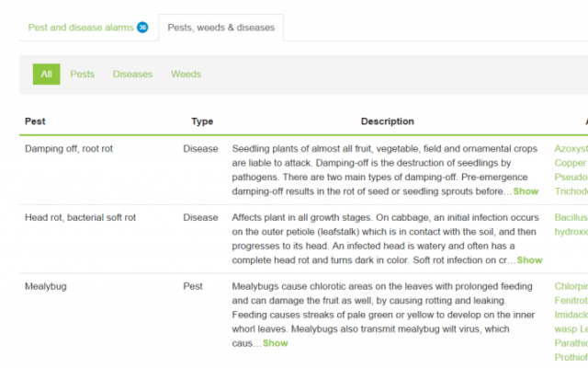Viewport: 588px width, 368px height.
Task: Expand the Damping off description with Show
Action: pyautogui.click(x=526, y=191)
